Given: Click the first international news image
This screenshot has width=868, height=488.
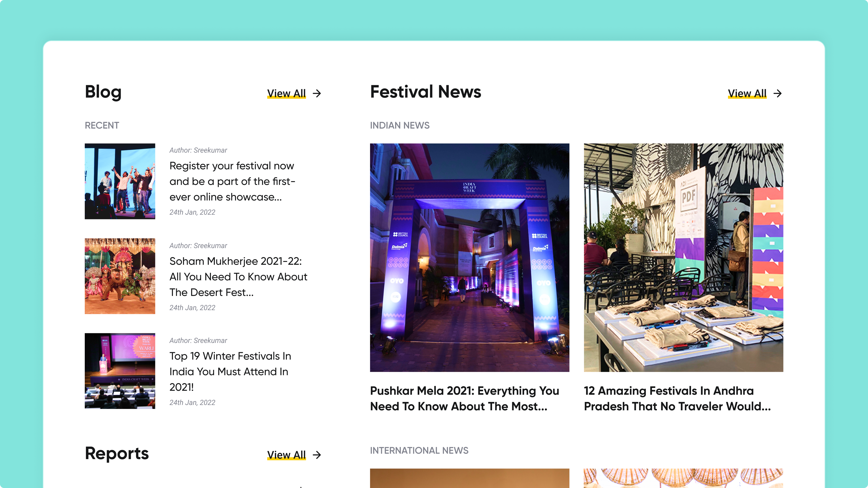Looking at the screenshot, I should pos(469,478).
